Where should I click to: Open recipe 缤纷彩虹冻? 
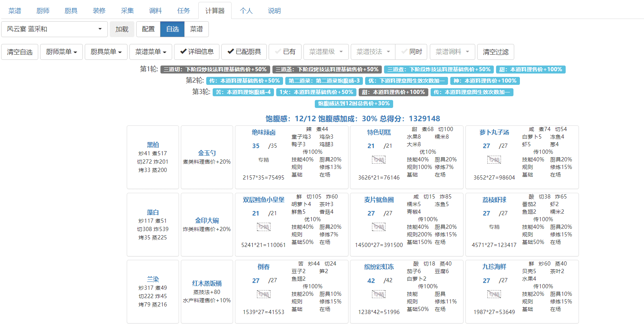379,267
